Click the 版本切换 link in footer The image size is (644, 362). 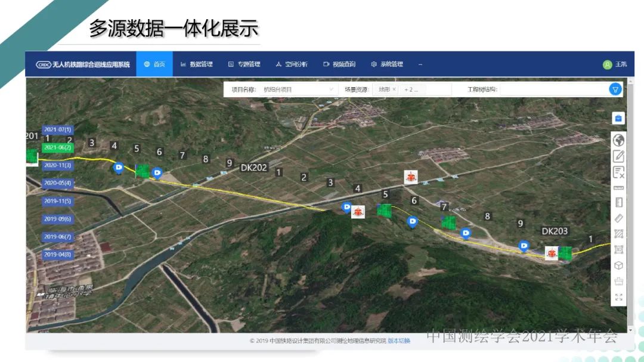click(399, 341)
